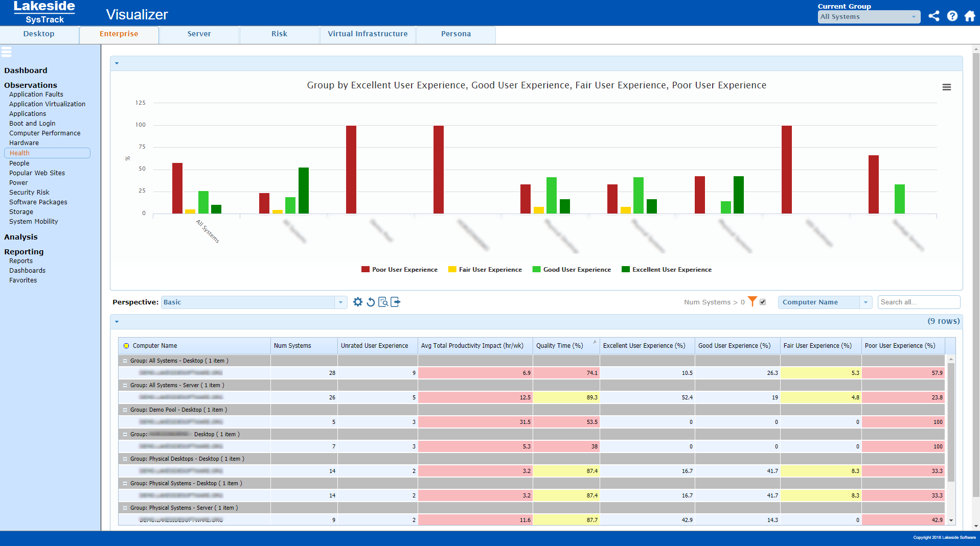Open Computer Performance observation
The image size is (980, 546).
tap(45, 133)
